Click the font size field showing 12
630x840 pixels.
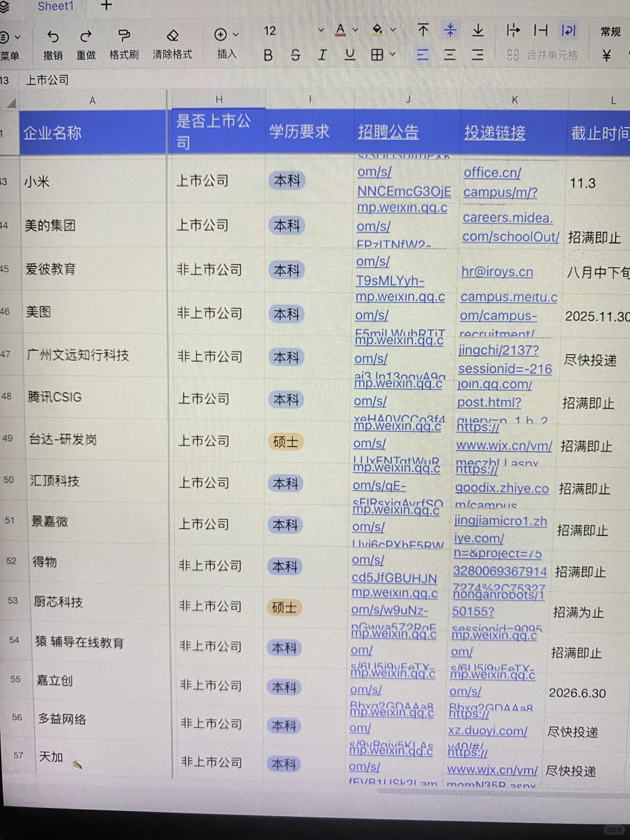coord(270,31)
